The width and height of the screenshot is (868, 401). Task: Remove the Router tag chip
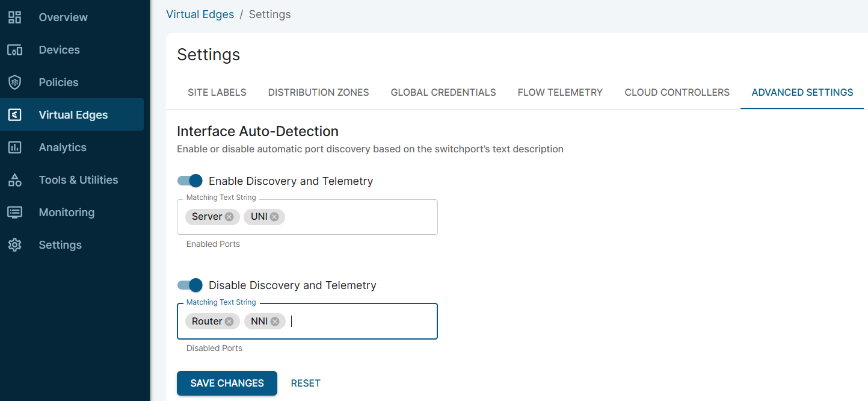coord(229,322)
